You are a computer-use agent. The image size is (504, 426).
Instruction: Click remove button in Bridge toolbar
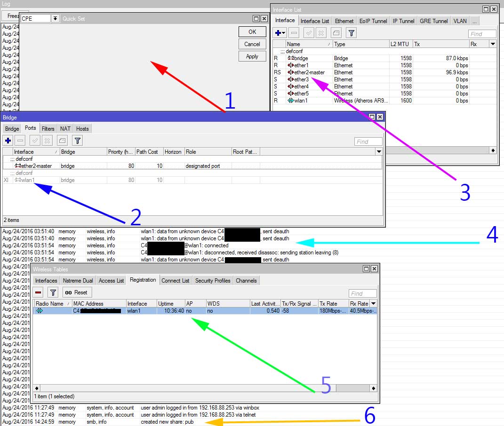coord(20,141)
